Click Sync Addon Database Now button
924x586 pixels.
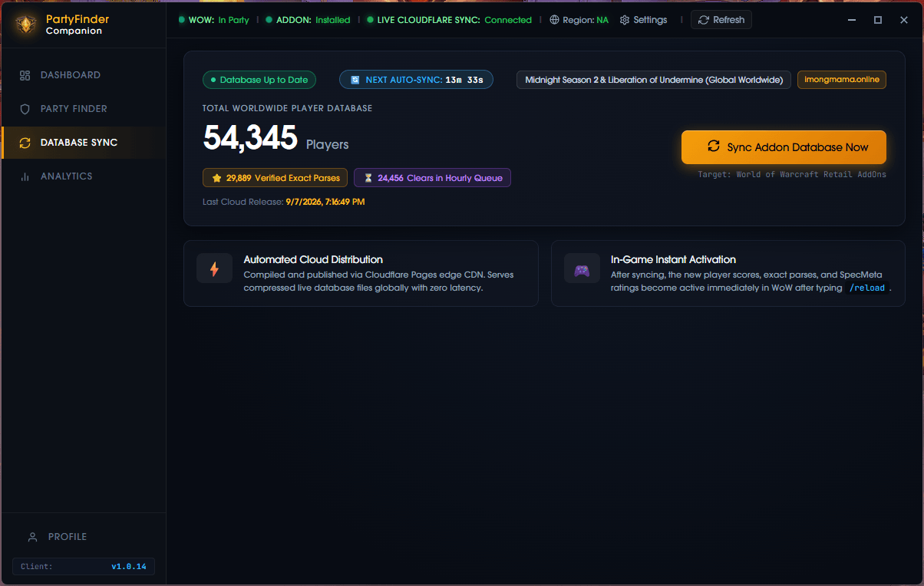tap(784, 147)
